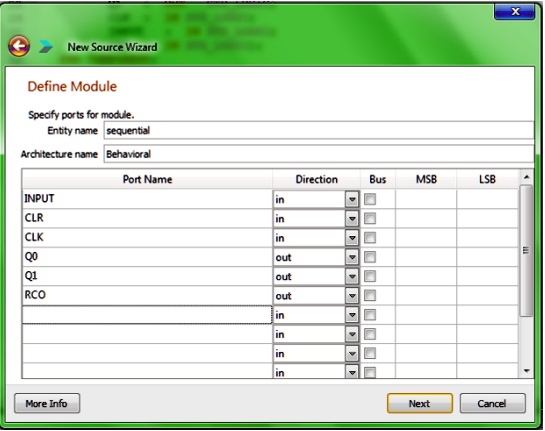Click the teal wizard chevron icon

tap(46, 47)
